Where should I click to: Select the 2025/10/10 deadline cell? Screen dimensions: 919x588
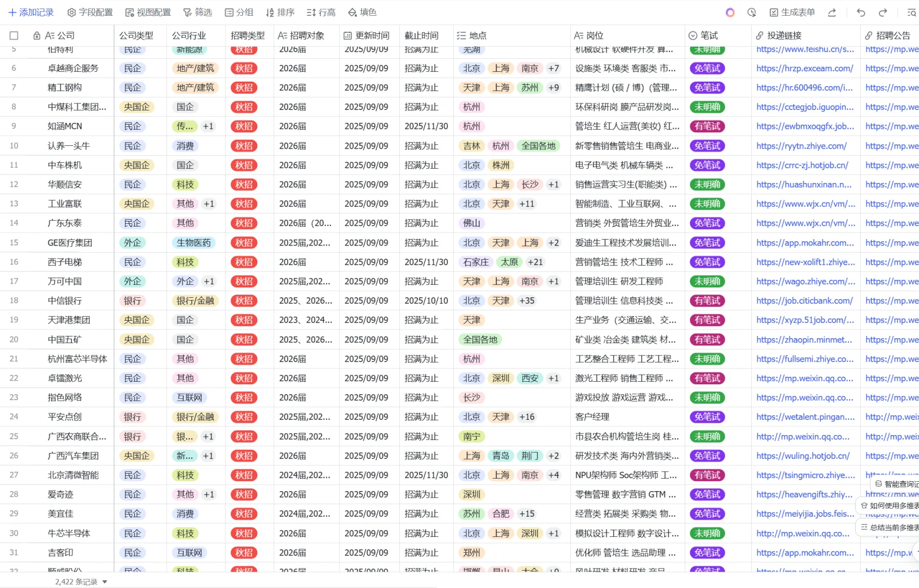coord(427,301)
